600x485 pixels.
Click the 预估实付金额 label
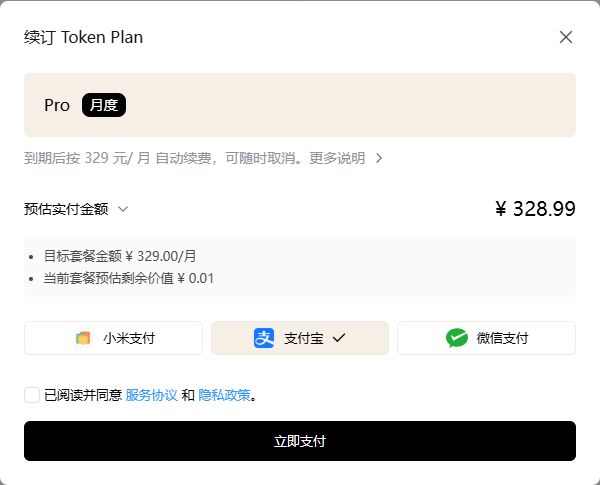pos(66,209)
